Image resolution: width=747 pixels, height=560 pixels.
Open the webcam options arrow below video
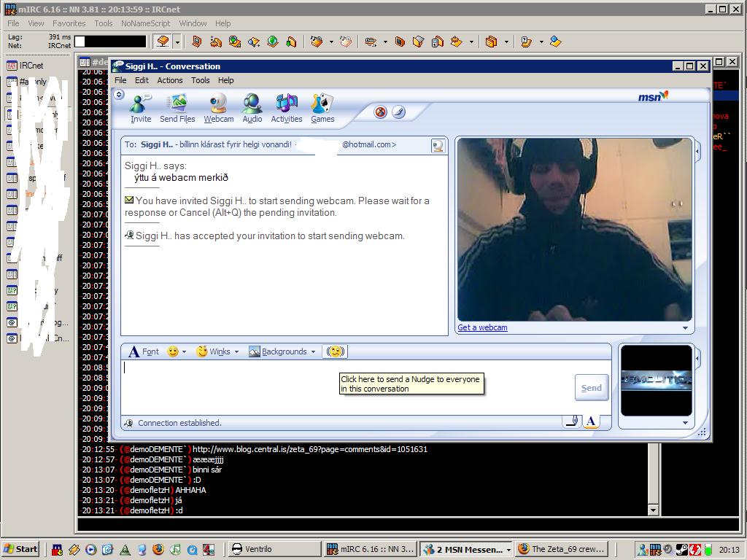(685, 328)
